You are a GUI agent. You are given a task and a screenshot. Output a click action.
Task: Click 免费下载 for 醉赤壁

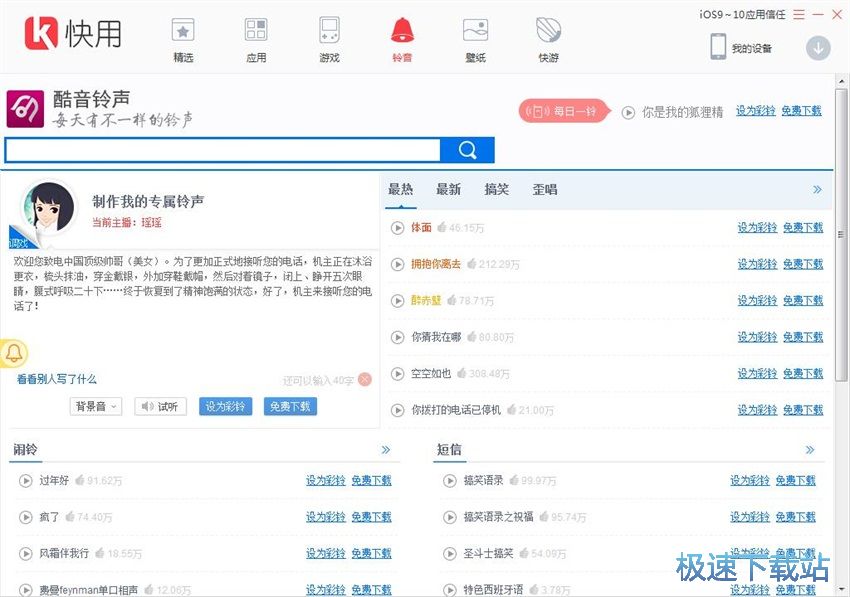(803, 300)
